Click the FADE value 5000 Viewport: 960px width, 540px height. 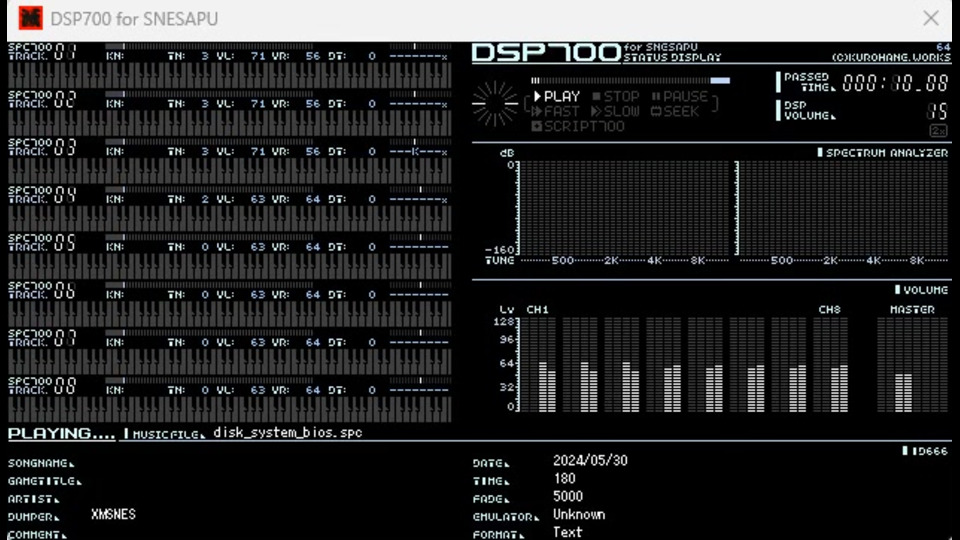click(568, 496)
